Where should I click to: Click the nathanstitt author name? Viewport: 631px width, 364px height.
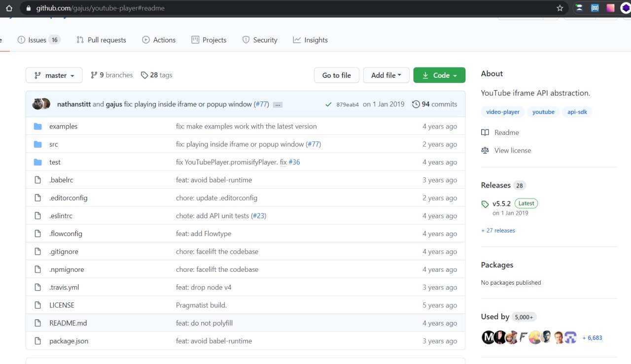point(74,104)
